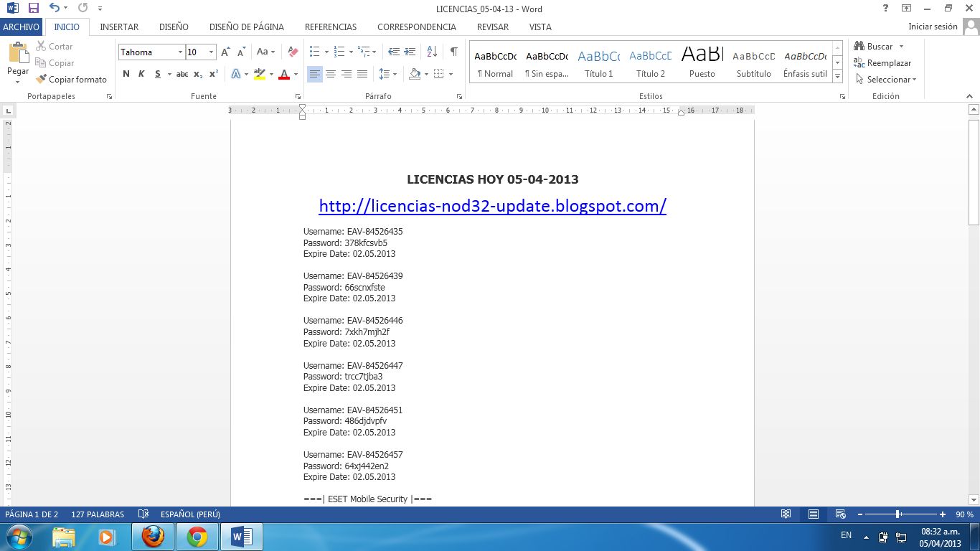980x551 pixels.
Task: Toggle bold N formatting
Action: click(126, 74)
